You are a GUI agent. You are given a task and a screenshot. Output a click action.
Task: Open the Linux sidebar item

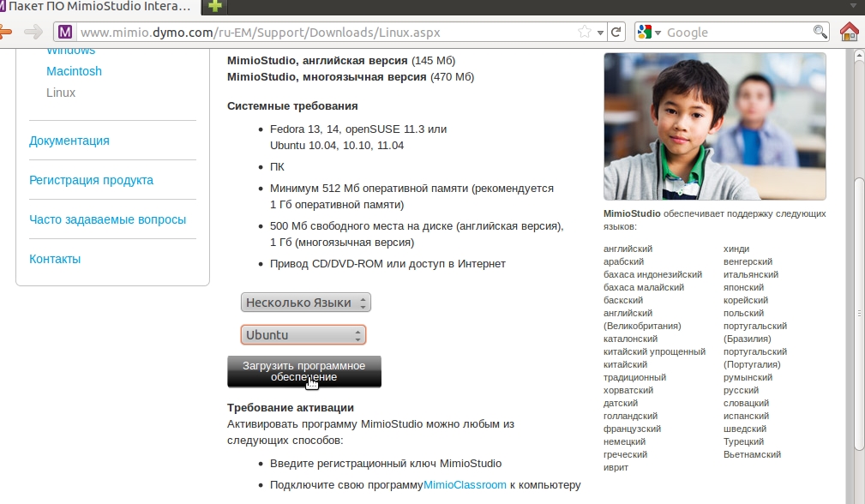pos(61,93)
